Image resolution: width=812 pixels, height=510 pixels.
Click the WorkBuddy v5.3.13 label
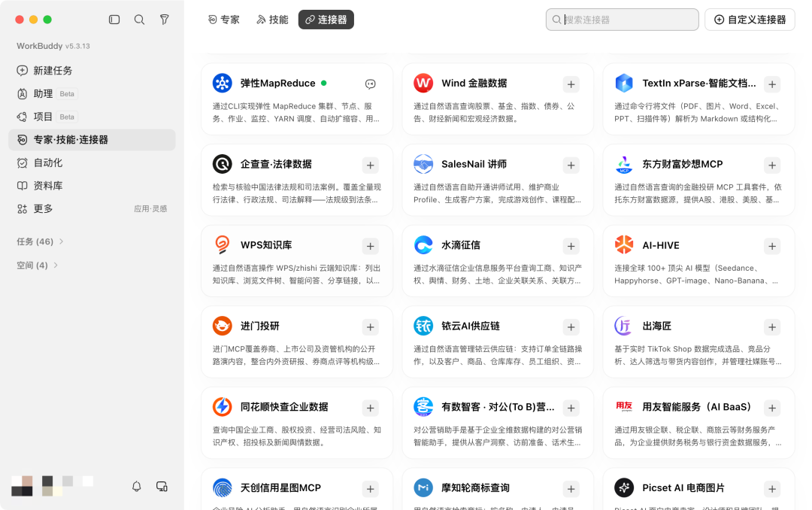[53, 46]
